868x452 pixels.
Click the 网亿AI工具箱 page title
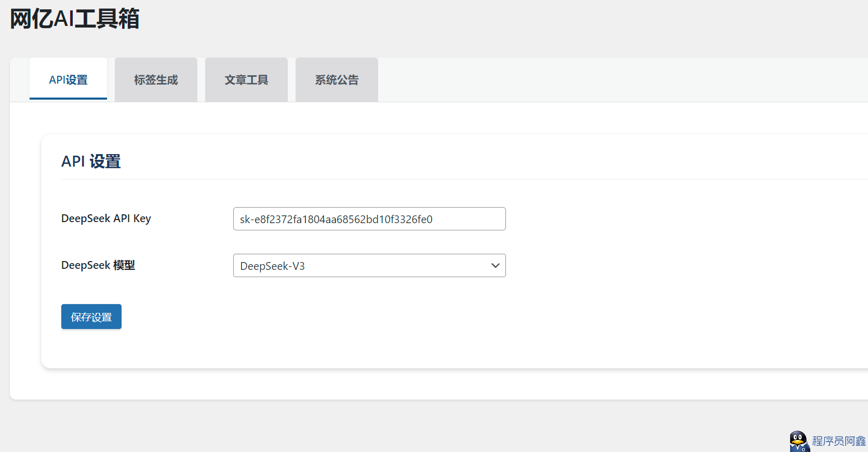75,19
